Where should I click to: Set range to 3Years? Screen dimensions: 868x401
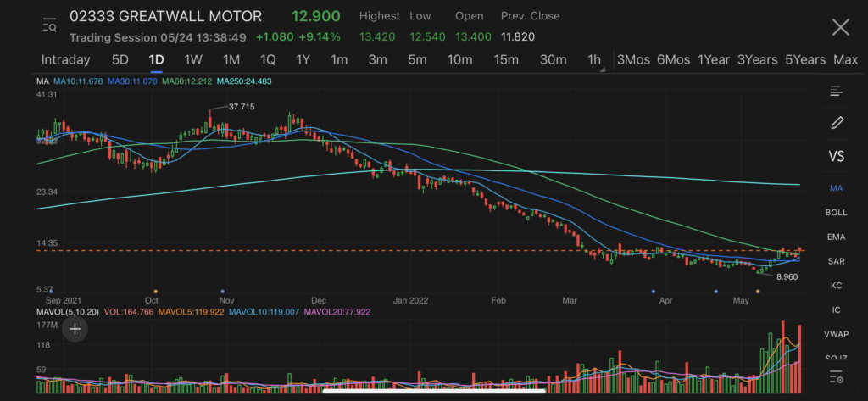click(x=757, y=60)
